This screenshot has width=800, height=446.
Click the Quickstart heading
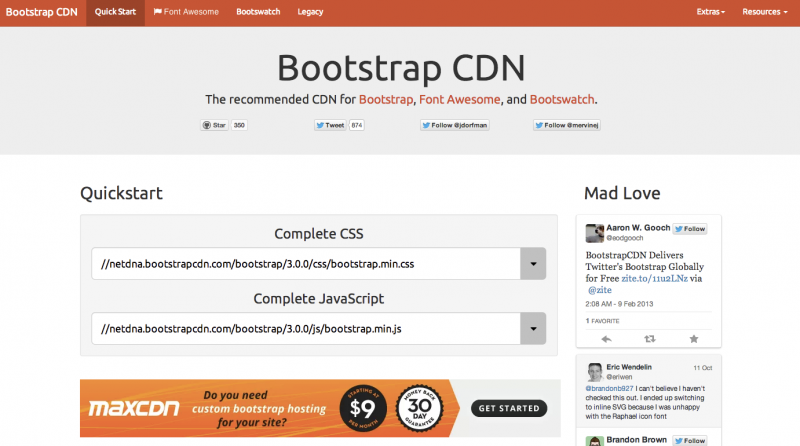[121, 193]
